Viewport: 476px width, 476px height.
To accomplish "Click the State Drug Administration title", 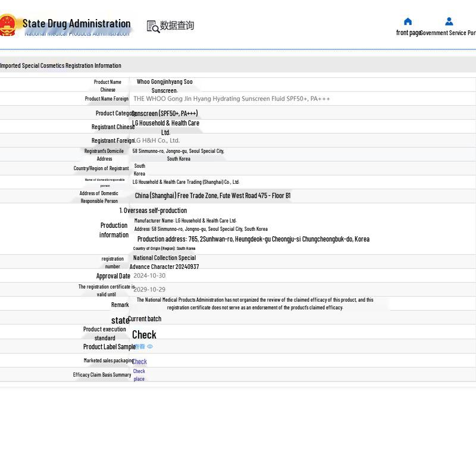I will [77, 23].
